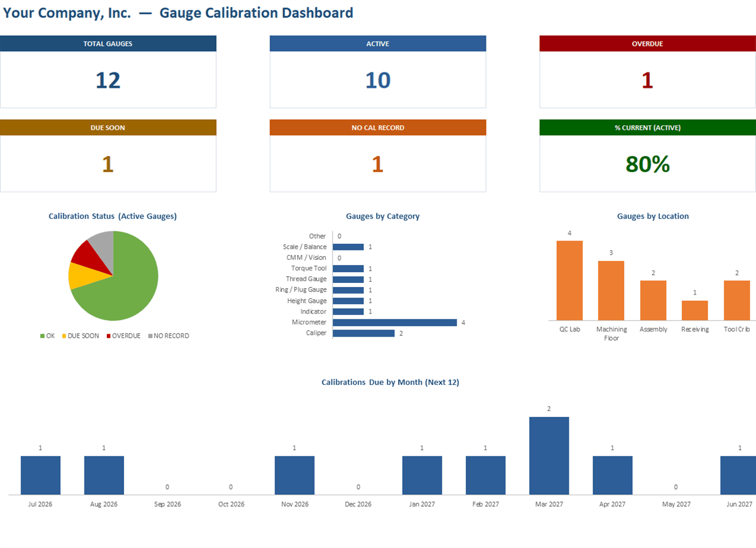Click the 80% current value
This screenshot has width=756, height=548.
[647, 164]
